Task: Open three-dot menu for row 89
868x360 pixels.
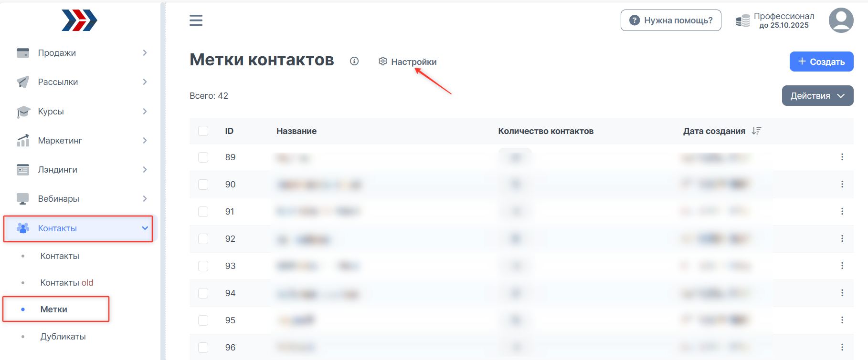Action: [842, 157]
